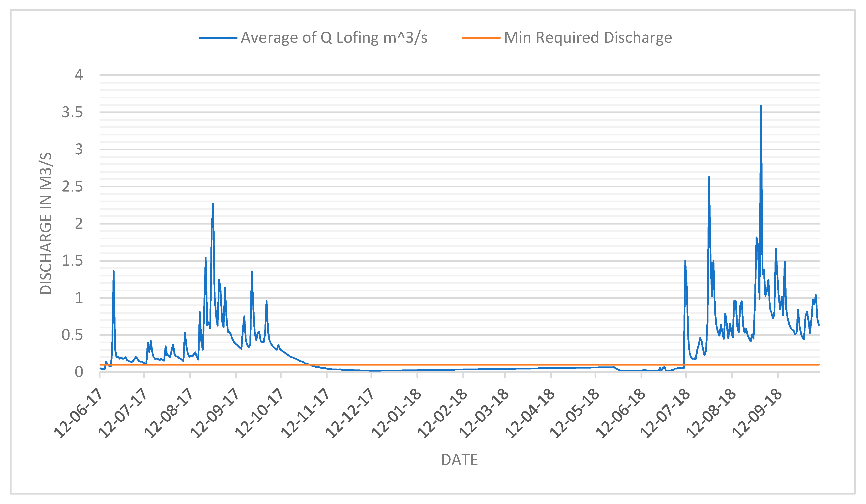The image size is (866, 504).
Task: Click the orange legend line swatch
Action: (481, 38)
